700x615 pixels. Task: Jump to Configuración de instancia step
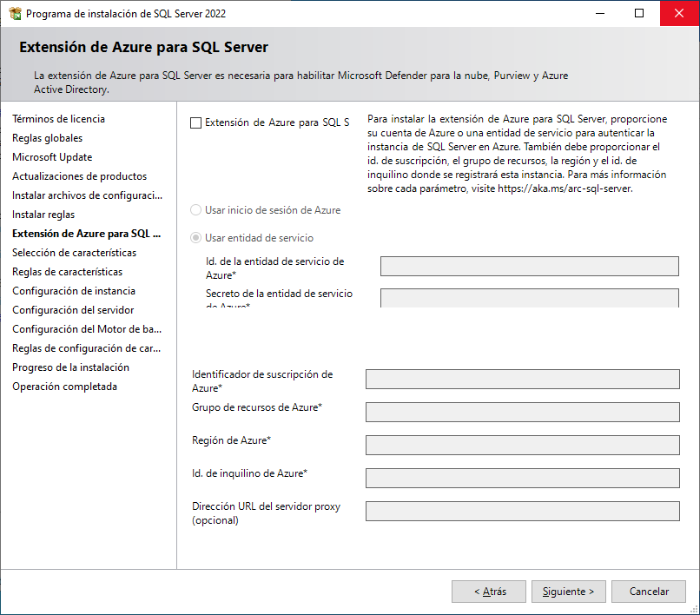(74, 291)
